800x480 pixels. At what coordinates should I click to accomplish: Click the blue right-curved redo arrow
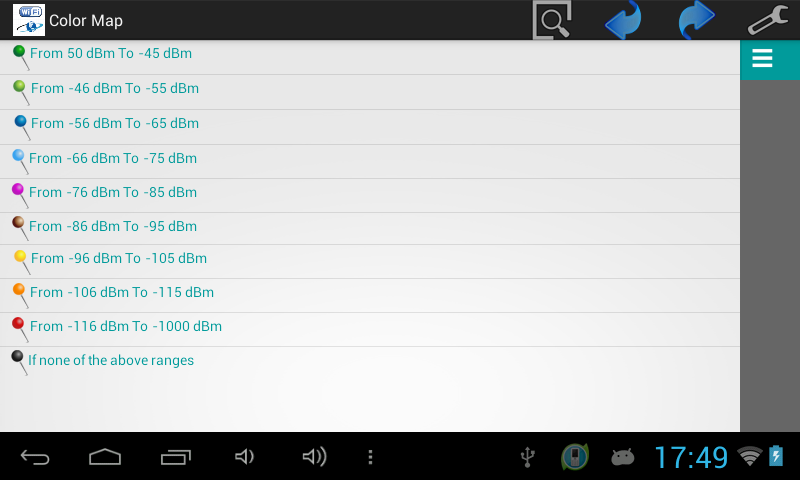click(x=696, y=20)
